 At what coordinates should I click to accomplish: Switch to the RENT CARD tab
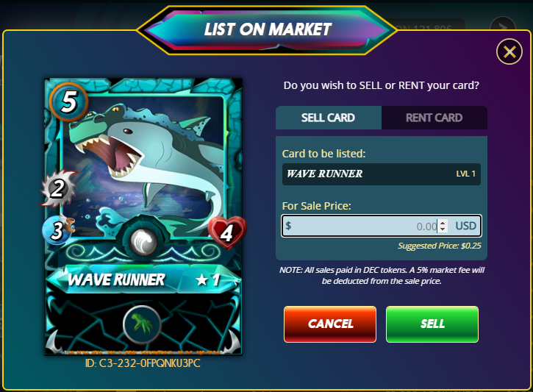(x=434, y=118)
